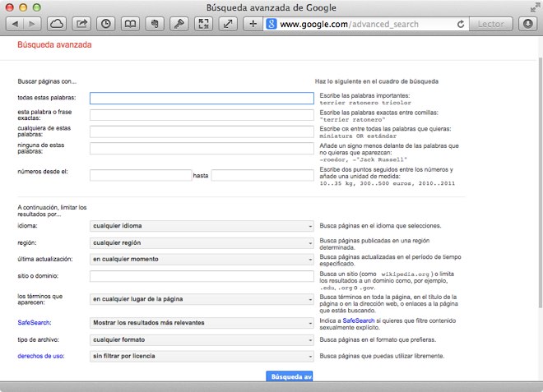Show bookmarks with the book icon
The height and width of the screenshot is (392, 543).
(x=130, y=24)
